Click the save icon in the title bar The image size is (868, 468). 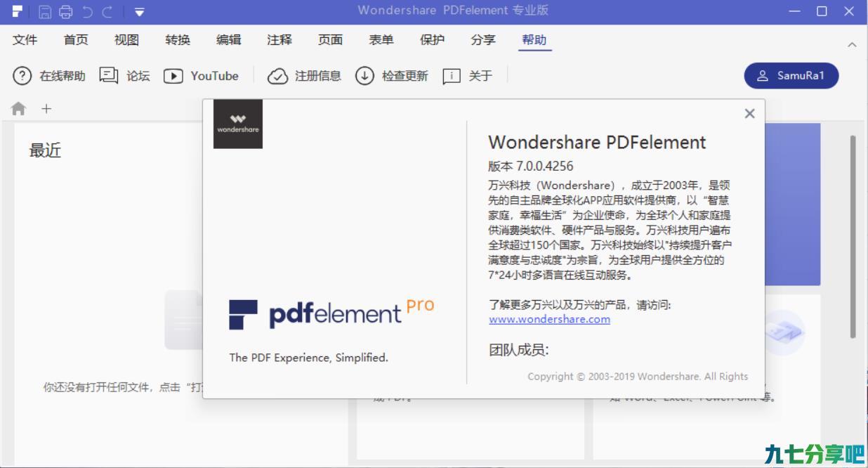45,11
